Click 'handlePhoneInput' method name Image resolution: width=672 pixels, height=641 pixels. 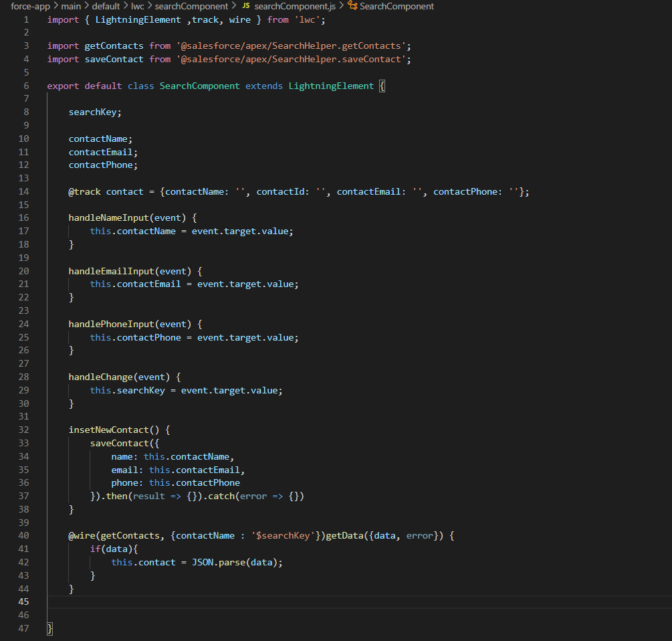111,324
